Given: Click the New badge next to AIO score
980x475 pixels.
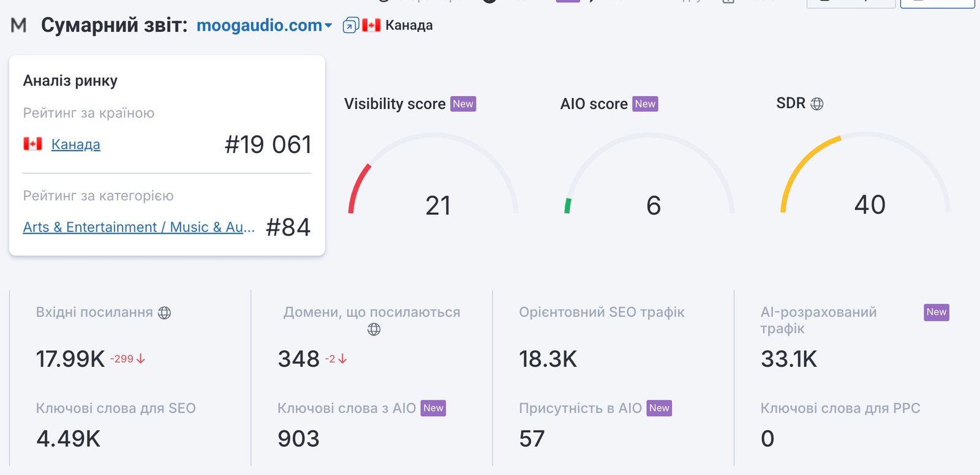Looking at the screenshot, I should 646,104.
